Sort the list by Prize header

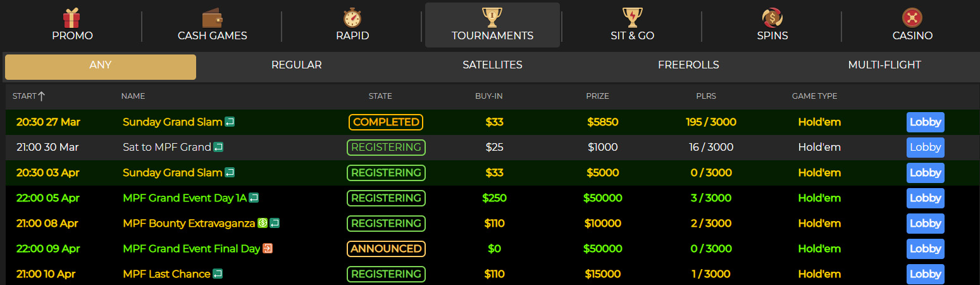coord(597,96)
